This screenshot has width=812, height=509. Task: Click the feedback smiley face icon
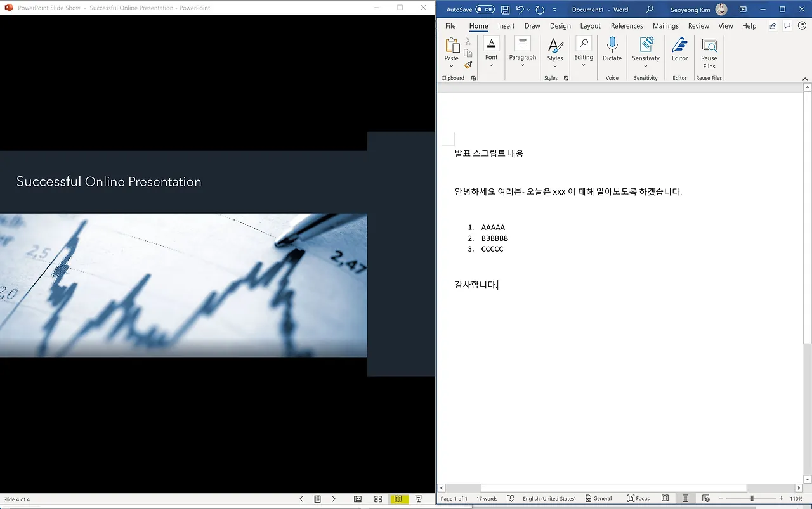pos(802,26)
